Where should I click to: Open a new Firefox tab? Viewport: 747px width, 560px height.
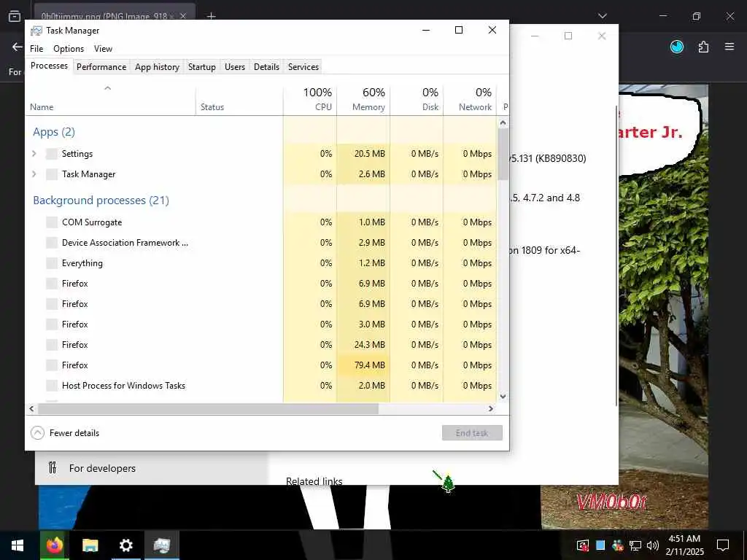click(x=211, y=16)
